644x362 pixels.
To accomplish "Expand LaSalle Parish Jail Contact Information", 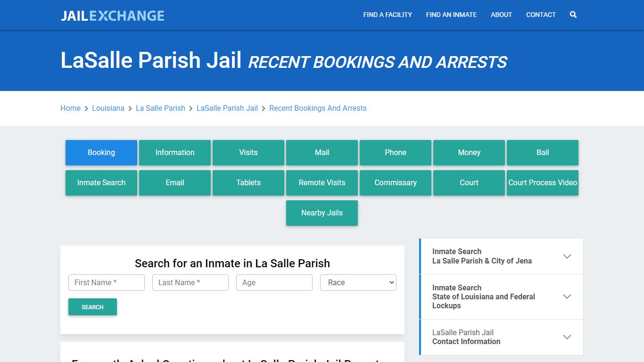I will tap(502, 337).
